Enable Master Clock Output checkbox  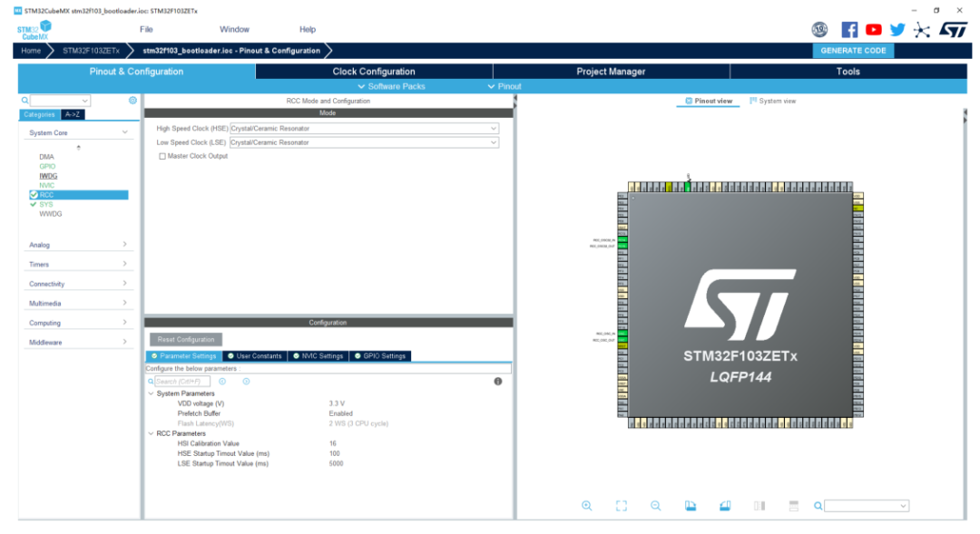162,156
